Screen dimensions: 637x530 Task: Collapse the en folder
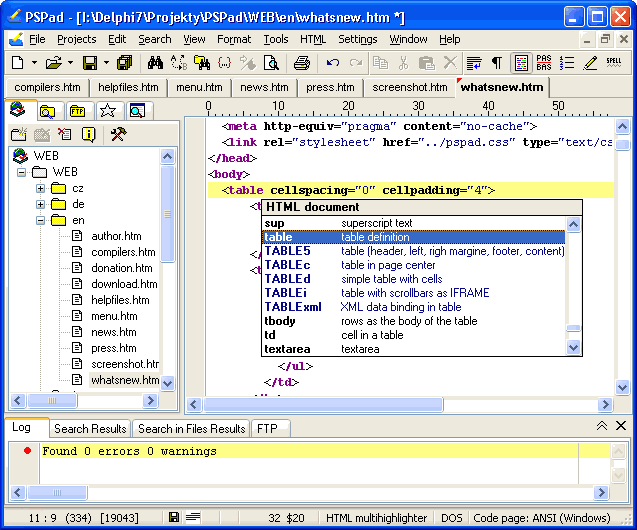click(40, 221)
